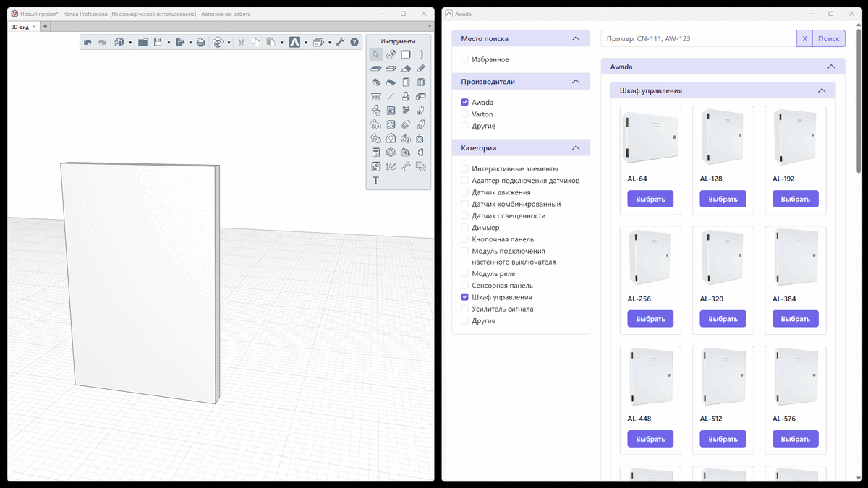Click Выбрать for AL-192
The image size is (868, 488).
[796, 199]
